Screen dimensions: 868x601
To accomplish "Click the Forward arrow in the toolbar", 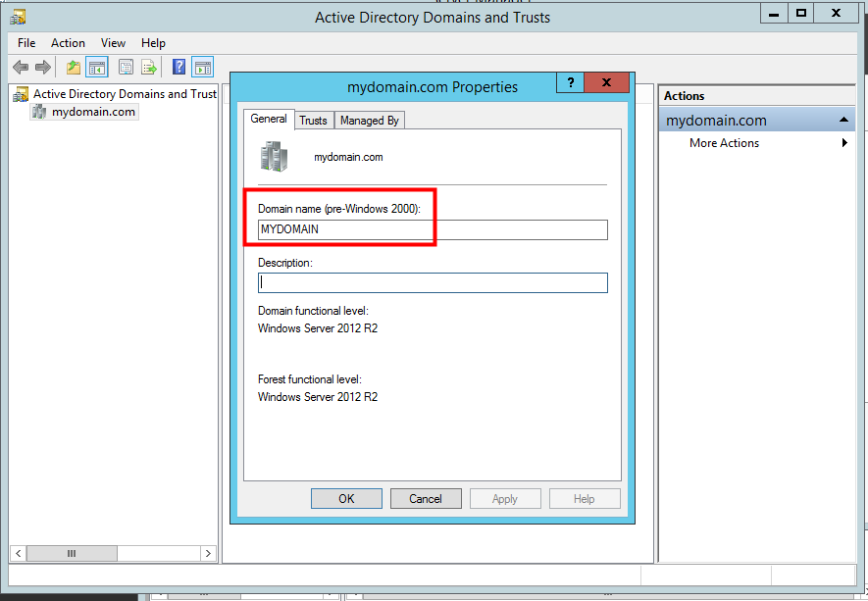I will (x=42, y=68).
